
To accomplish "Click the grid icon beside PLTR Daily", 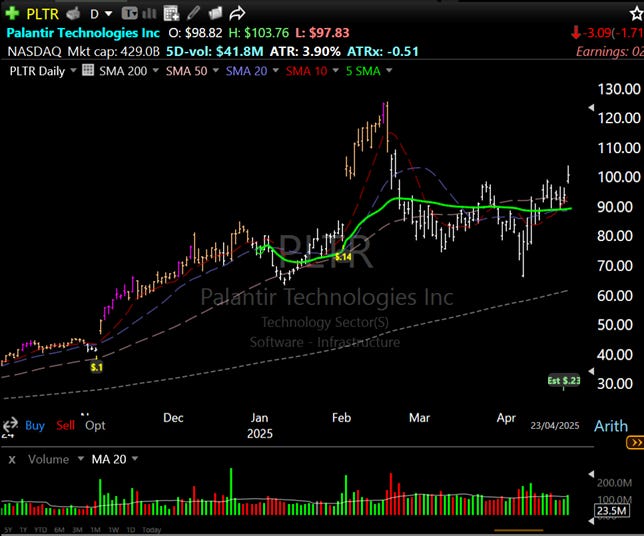I will coord(88,70).
